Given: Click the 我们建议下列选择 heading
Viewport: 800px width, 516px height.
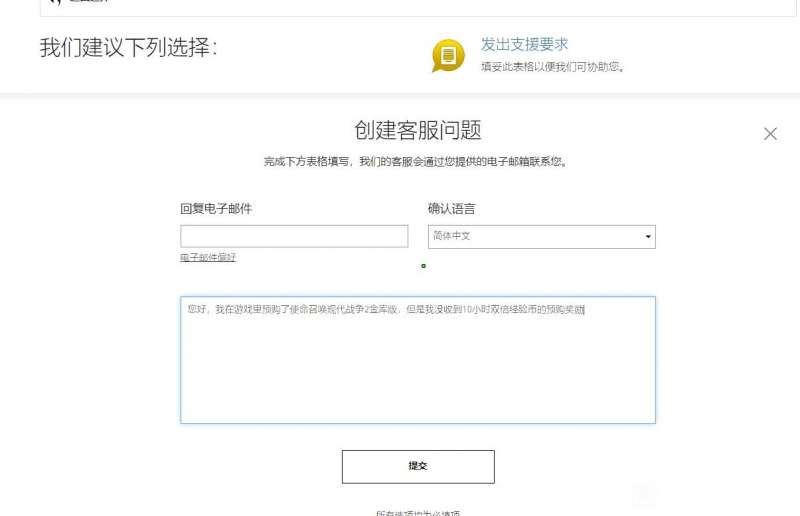Looking at the screenshot, I should [x=128, y=48].
